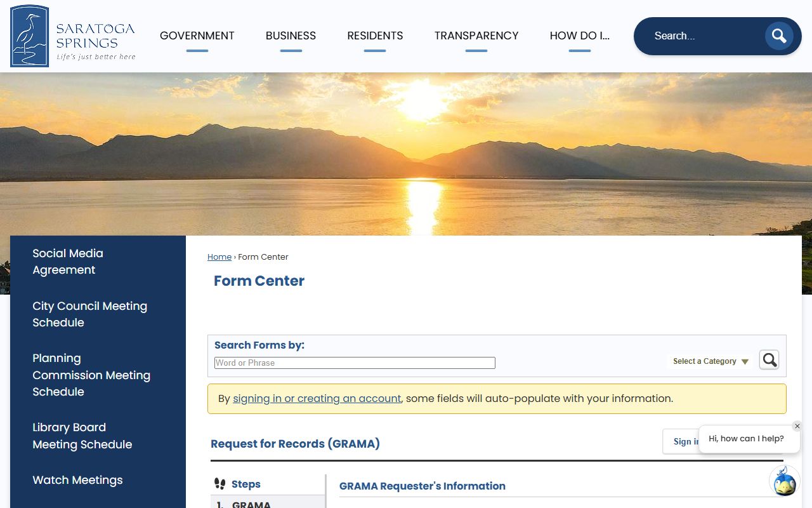The height and width of the screenshot is (508, 812).
Task: Click the form search magnifier button
Action: click(x=769, y=360)
